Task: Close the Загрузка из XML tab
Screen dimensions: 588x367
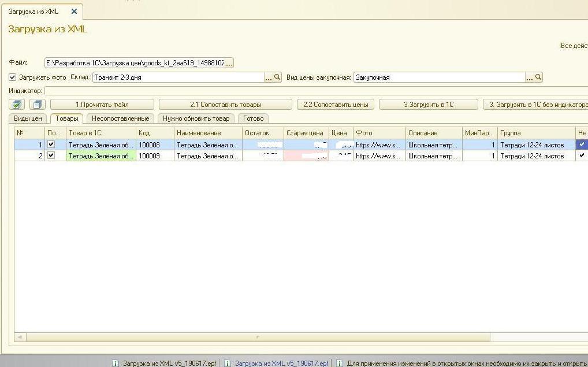Action: tap(74, 12)
